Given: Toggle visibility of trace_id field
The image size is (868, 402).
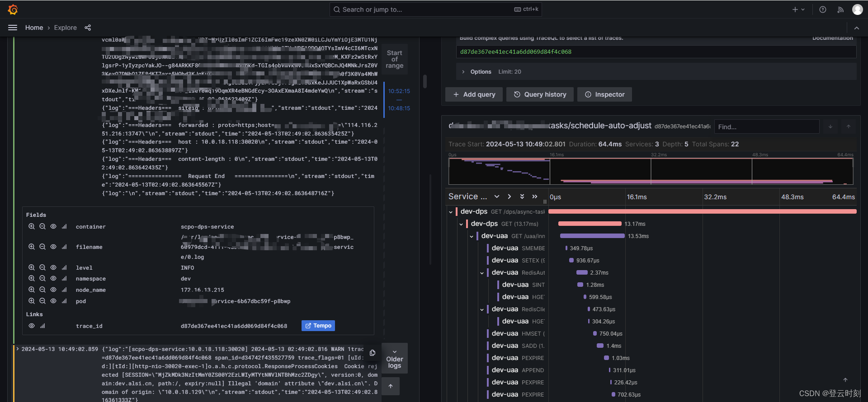Looking at the screenshot, I should (32, 326).
